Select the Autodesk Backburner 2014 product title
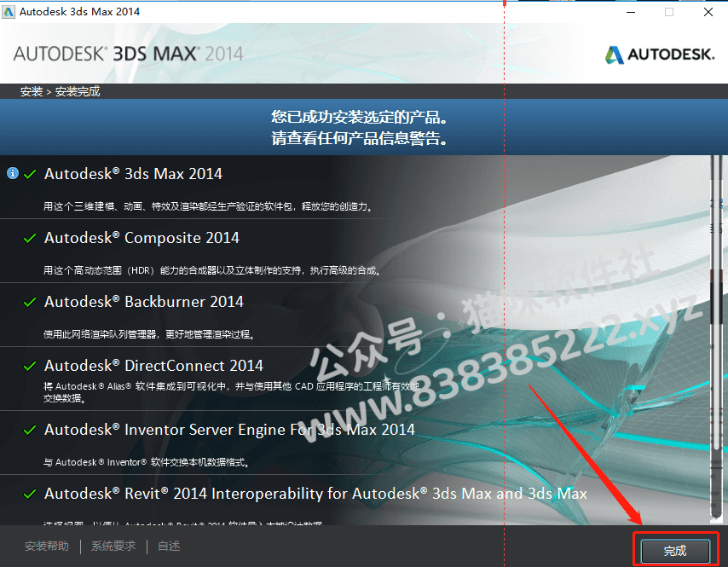The width and height of the screenshot is (728, 567). pos(144,302)
